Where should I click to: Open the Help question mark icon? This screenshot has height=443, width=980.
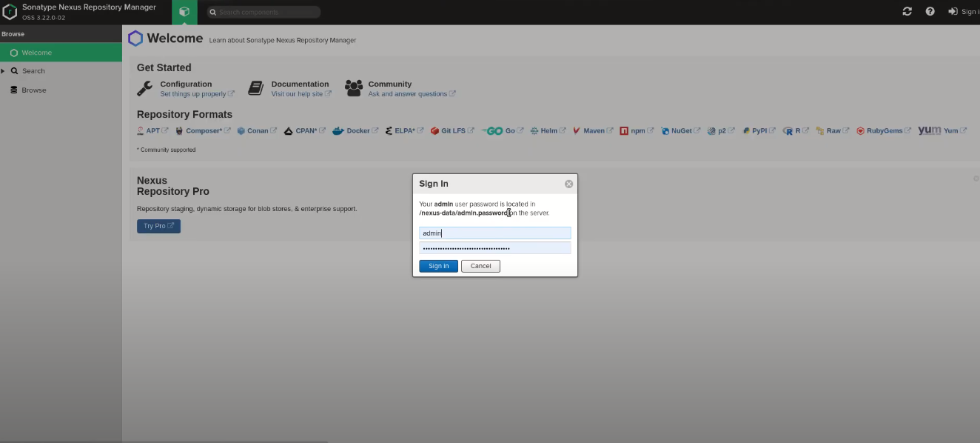(x=930, y=12)
